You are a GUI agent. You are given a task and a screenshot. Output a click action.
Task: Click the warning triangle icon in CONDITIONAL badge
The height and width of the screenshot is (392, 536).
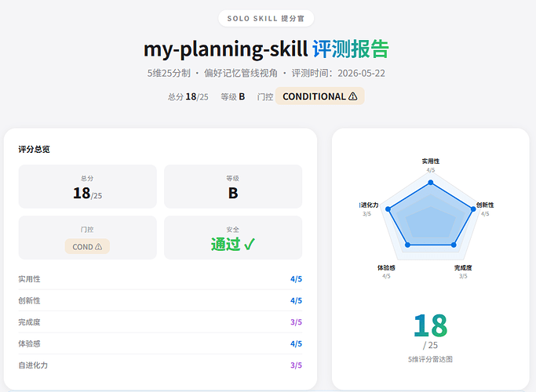pyautogui.click(x=353, y=96)
